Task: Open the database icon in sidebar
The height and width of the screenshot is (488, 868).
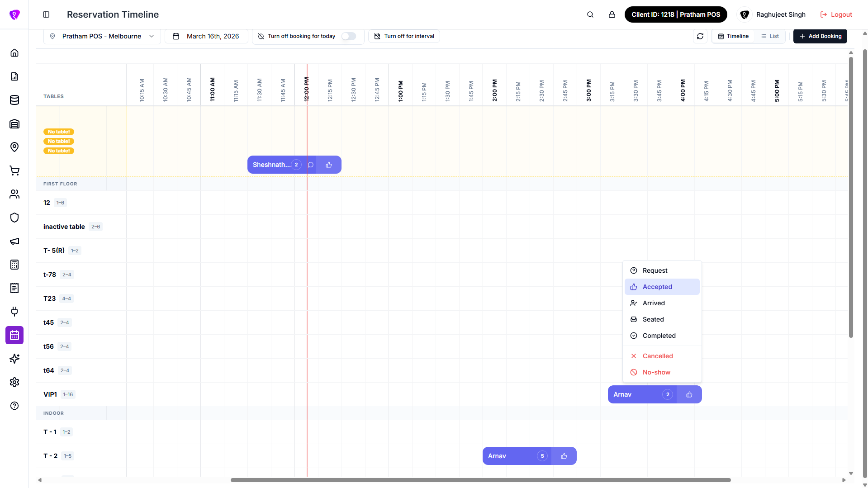Action: (14, 100)
